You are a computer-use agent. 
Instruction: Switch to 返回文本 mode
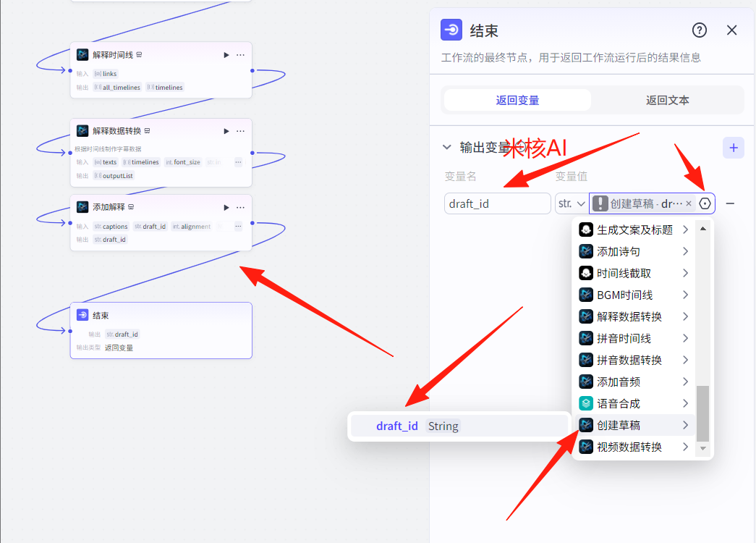pyautogui.click(x=667, y=101)
